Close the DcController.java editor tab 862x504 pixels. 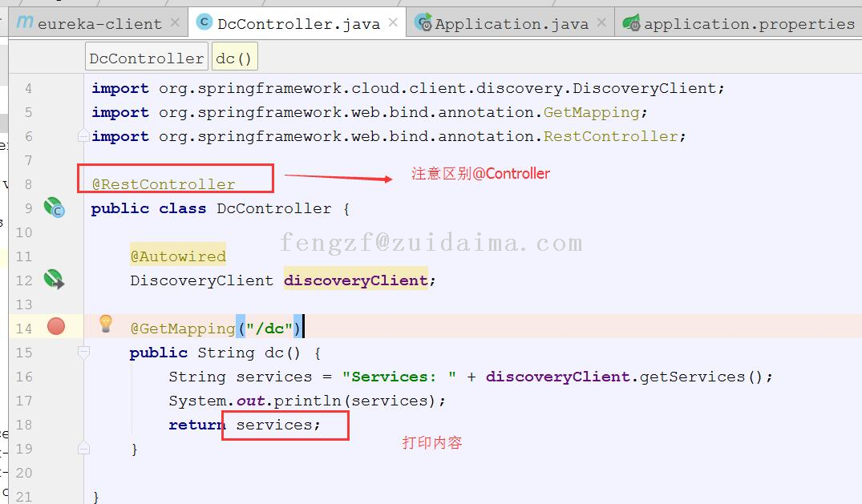(393, 22)
